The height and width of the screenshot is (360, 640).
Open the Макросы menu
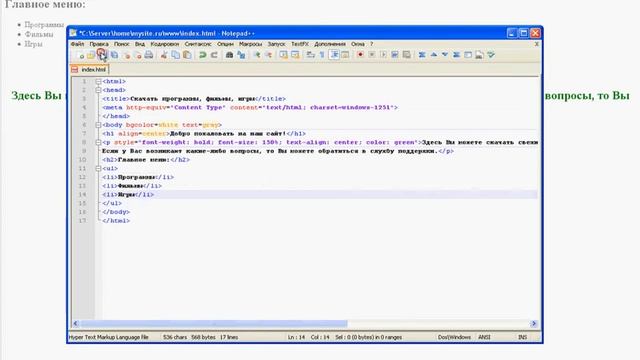tap(250, 44)
